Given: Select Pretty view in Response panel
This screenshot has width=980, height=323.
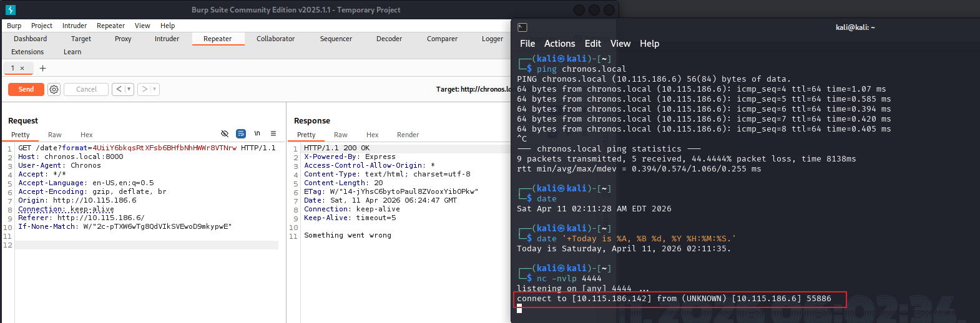Looking at the screenshot, I should point(306,135).
